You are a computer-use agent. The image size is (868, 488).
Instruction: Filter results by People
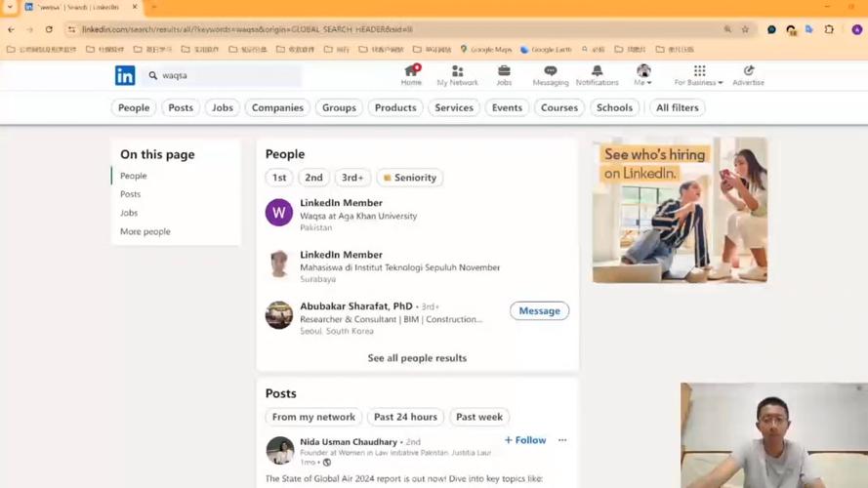tap(134, 108)
